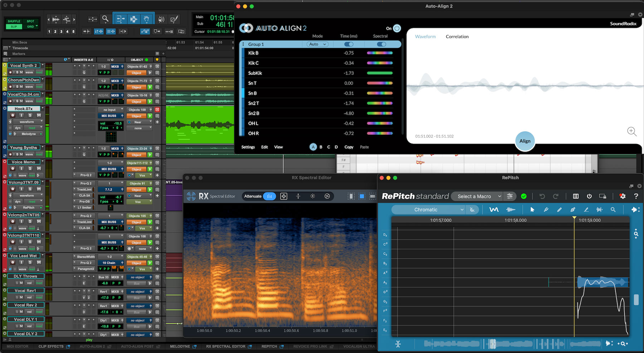
Task: Click Copy in Auto-Align
Action: pyautogui.click(x=349, y=147)
